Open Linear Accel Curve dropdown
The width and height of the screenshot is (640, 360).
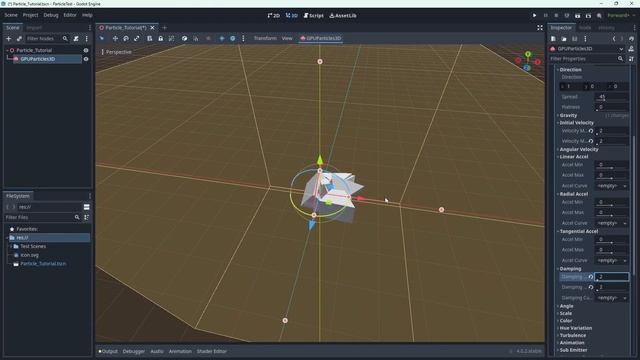pos(611,186)
